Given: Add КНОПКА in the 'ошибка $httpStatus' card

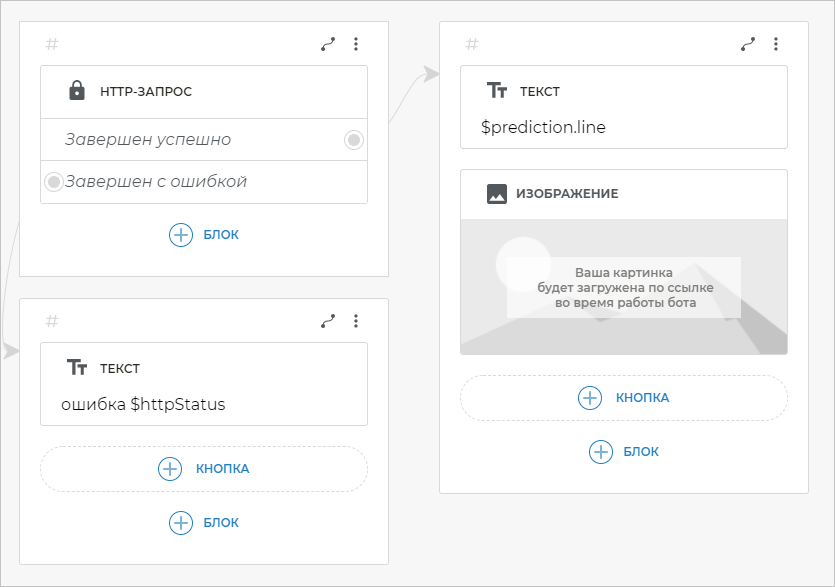Looking at the screenshot, I should tap(204, 468).
